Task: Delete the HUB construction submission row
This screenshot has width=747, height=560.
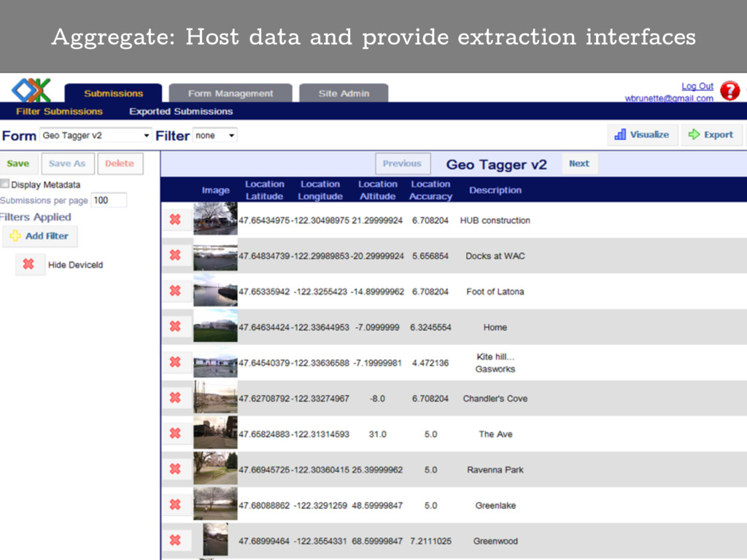Action: 175,219
